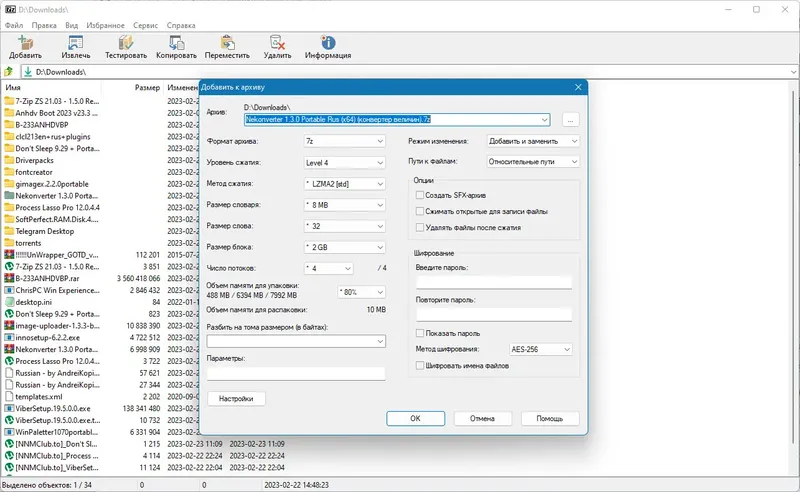Click the ChrisPC Win Experience file icon
Screen dimensions: 800x492
point(9,290)
